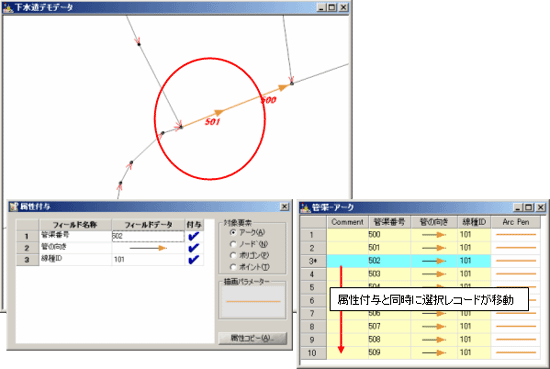Select the 管渠番号 column header in table
Viewport: 550px width, 369px height.
[x=389, y=222]
